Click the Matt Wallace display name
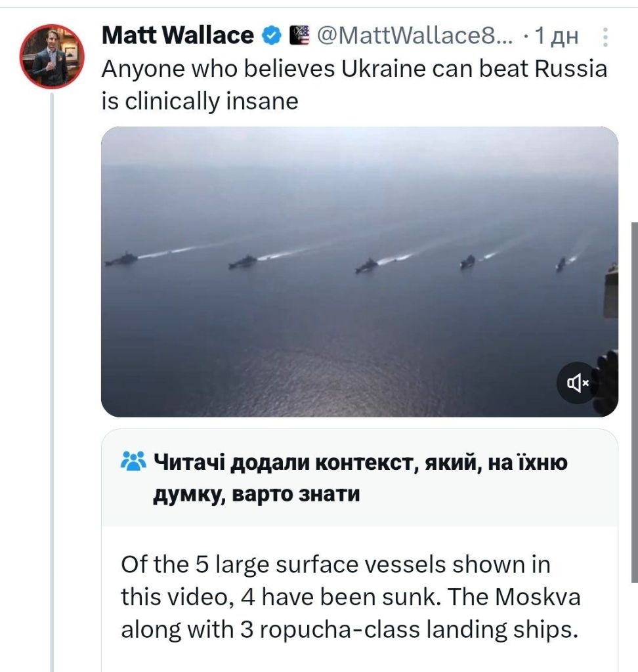Viewport: 638px width, 672px height. click(177, 35)
